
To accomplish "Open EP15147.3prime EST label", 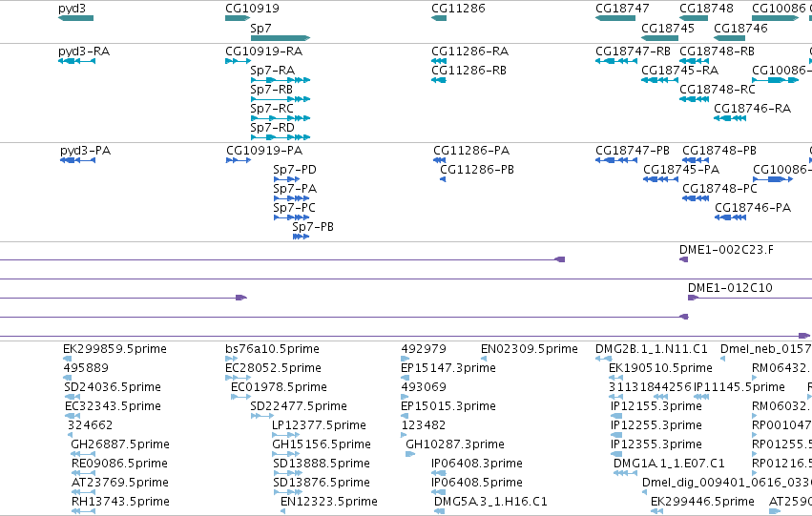I will tap(448, 368).
